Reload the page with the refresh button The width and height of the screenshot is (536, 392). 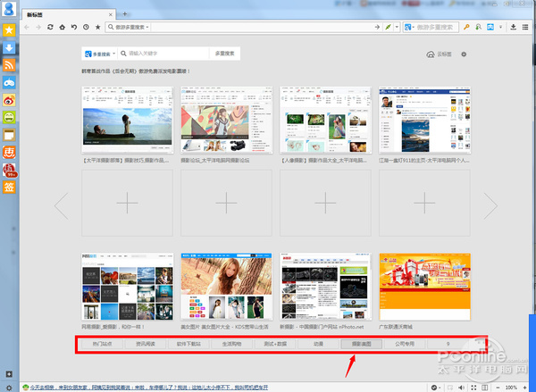click(50, 27)
